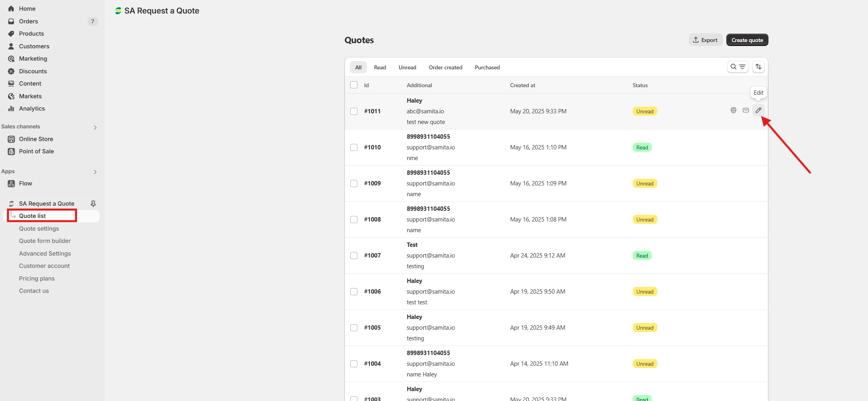Screen dimensions: 868x401
Task: Click the Export button
Action: [705, 40]
